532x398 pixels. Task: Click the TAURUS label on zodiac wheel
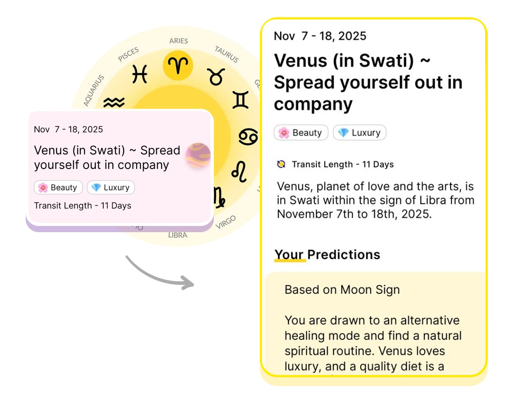click(227, 54)
